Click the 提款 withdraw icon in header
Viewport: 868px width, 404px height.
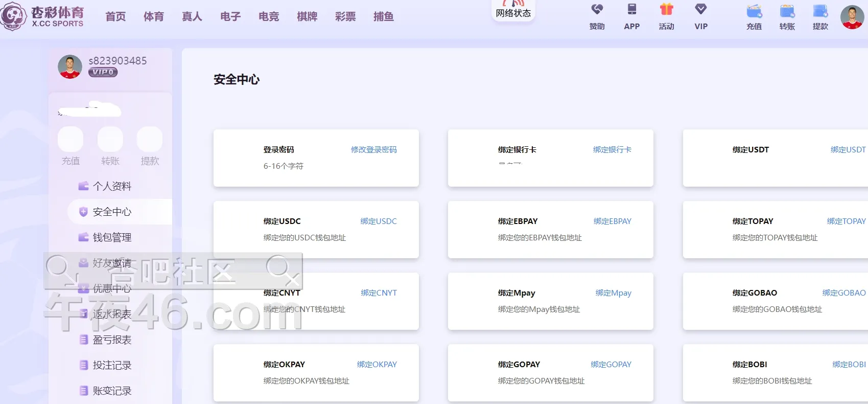tap(820, 11)
